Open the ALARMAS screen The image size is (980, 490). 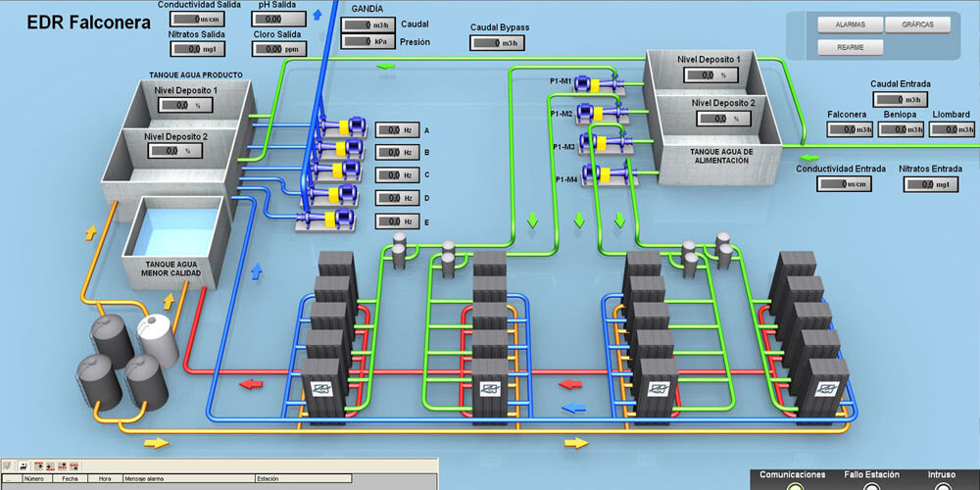(850, 24)
